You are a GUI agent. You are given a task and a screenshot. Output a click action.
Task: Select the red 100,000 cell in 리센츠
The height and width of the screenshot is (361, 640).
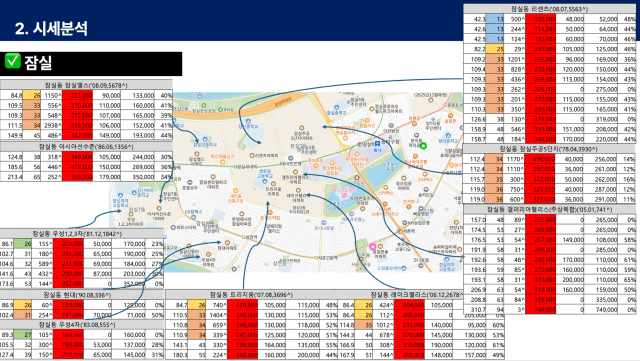click(x=541, y=19)
